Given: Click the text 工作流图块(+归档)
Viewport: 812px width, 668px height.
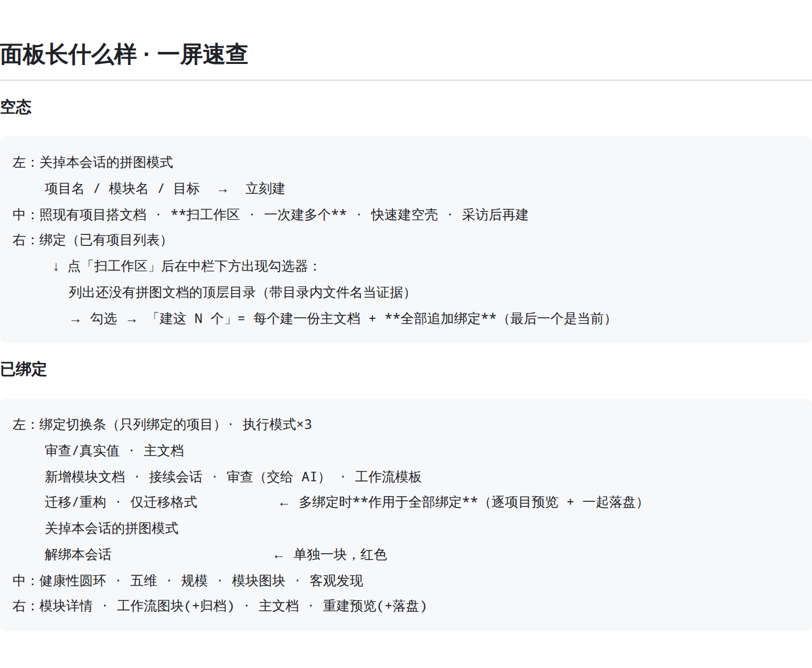Looking at the screenshot, I should tap(176, 606).
